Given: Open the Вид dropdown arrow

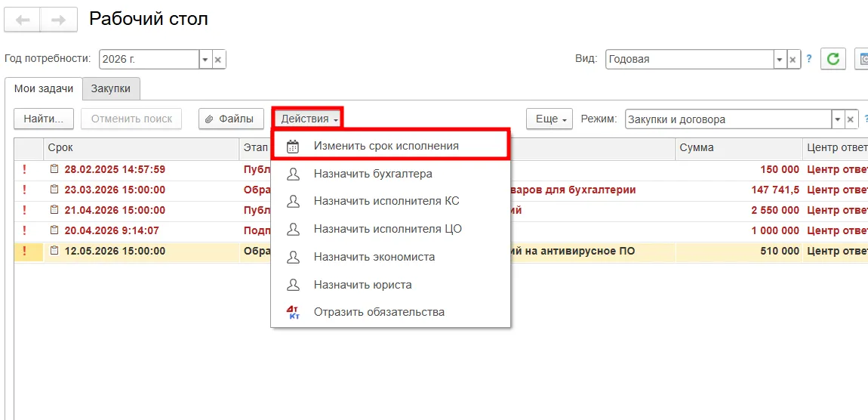Looking at the screenshot, I should coord(780,59).
